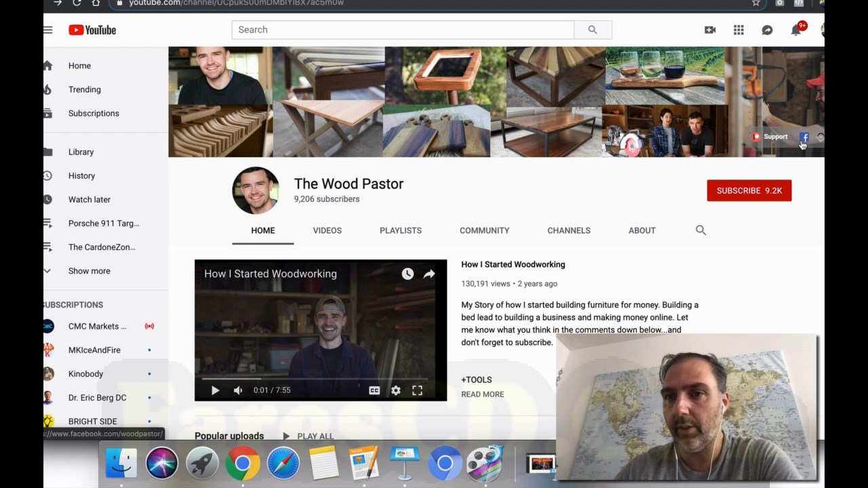Add the video to Watch later via the clock
This screenshot has width=868, height=488.
point(407,274)
